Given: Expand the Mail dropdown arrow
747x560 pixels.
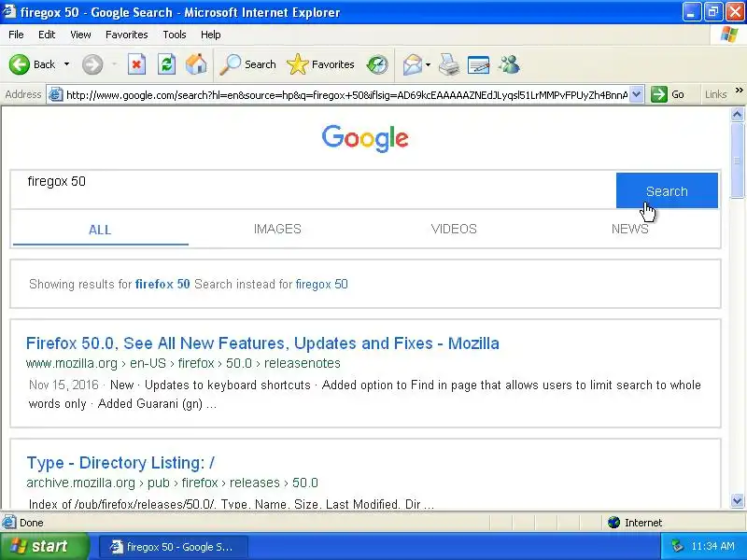Looking at the screenshot, I should (428, 64).
